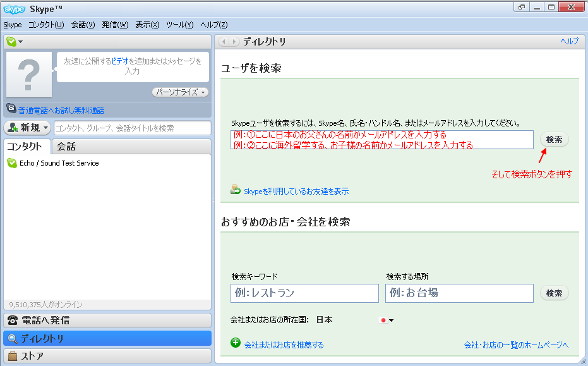Switch to the 会話 tab
588x366 pixels.
pos(66,147)
